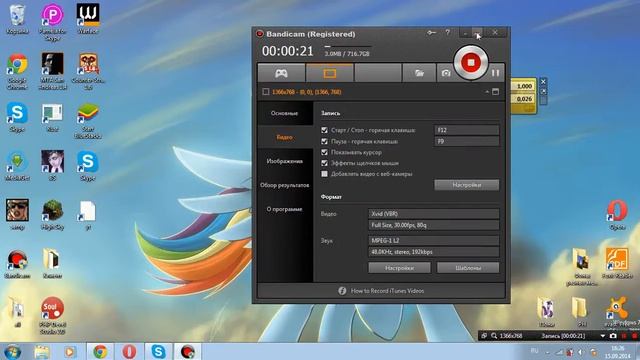Switch to game recording mode gamepad tab

281,73
